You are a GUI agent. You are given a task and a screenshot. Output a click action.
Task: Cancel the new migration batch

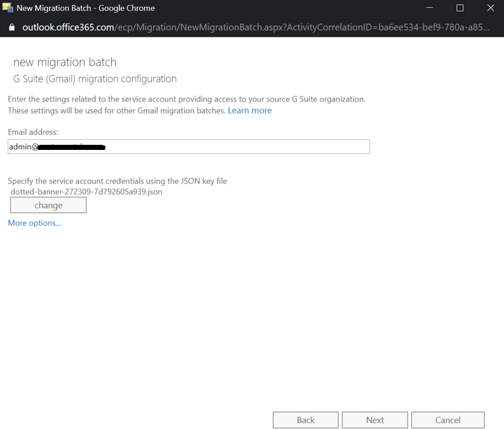[448, 420]
